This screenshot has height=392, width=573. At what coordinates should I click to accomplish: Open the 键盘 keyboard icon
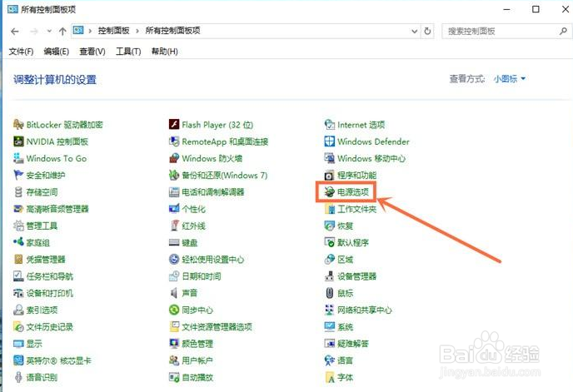pos(174,242)
